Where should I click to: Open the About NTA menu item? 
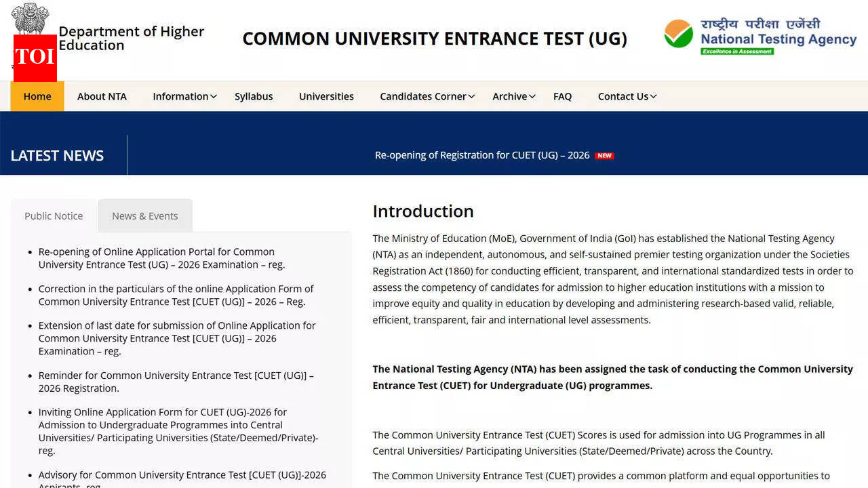tap(101, 96)
